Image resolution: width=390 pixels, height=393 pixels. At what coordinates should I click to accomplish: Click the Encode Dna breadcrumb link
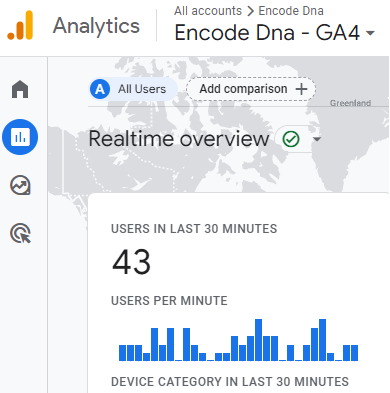tap(291, 11)
